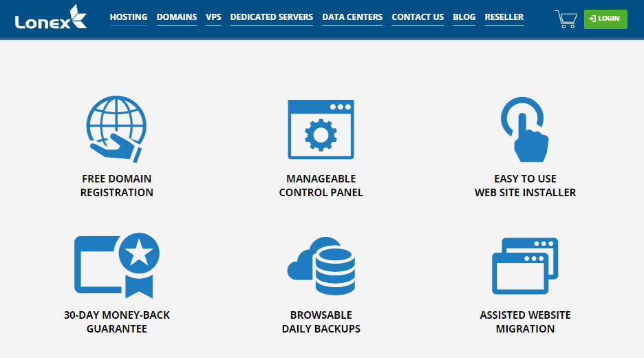644x358 pixels.
Task: Open the Domains menu
Action: pyautogui.click(x=177, y=17)
